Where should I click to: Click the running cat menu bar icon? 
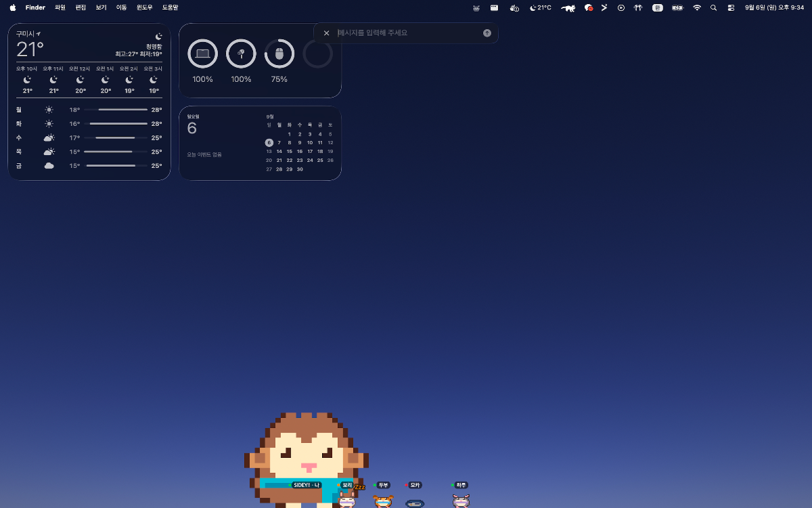pos(568,7)
